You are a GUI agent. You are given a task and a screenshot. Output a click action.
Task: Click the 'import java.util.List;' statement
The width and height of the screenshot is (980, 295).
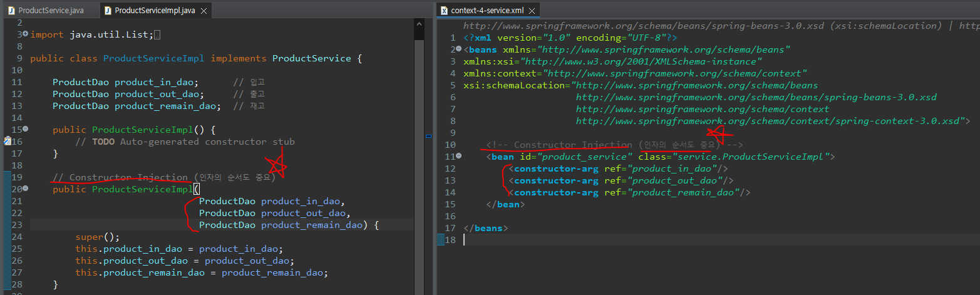click(x=91, y=34)
